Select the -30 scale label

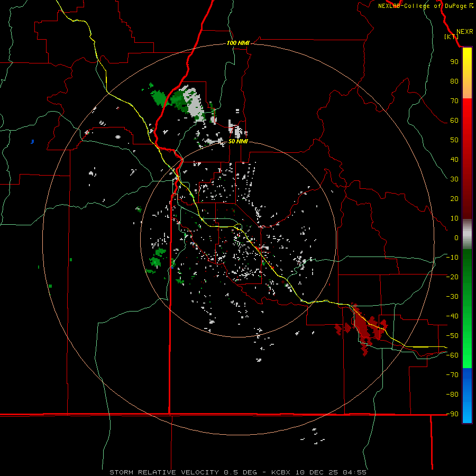pos(452,297)
